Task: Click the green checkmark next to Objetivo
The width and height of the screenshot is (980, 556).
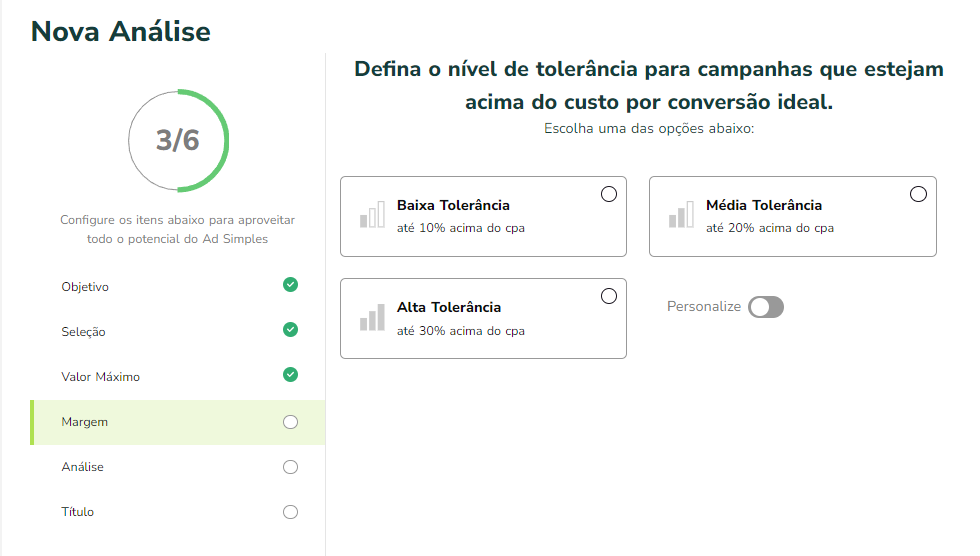Action: tap(290, 285)
